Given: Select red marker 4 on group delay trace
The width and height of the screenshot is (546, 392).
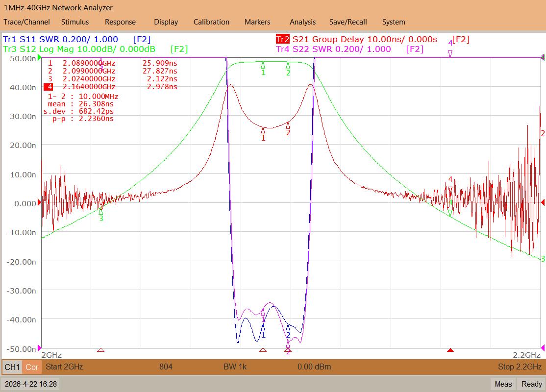Looking at the screenshot, I should tap(450, 190).
